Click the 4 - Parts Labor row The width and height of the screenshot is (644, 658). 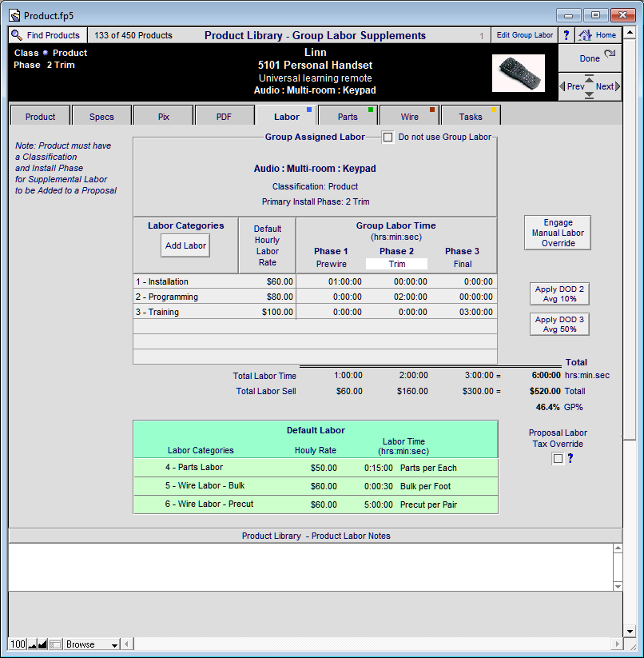click(x=316, y=468)
